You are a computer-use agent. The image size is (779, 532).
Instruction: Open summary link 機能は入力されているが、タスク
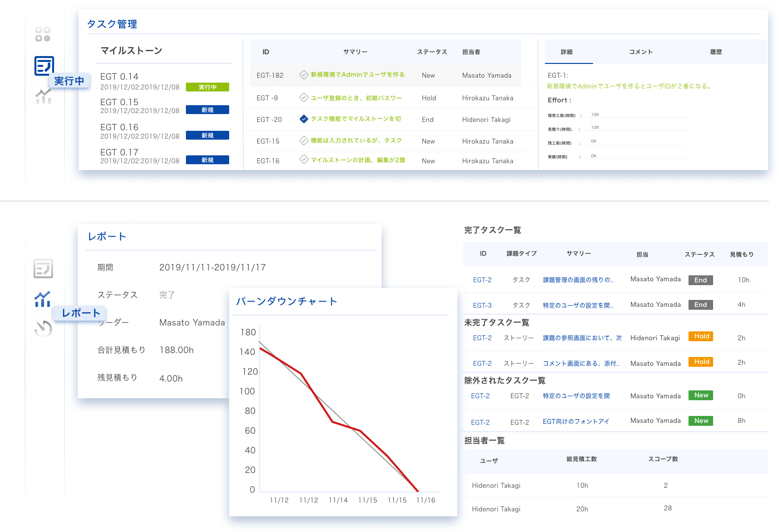356,141
